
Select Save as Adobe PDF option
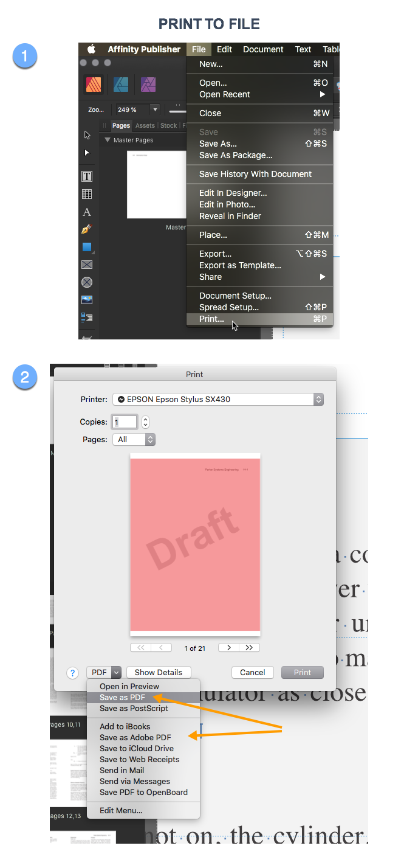143,737
